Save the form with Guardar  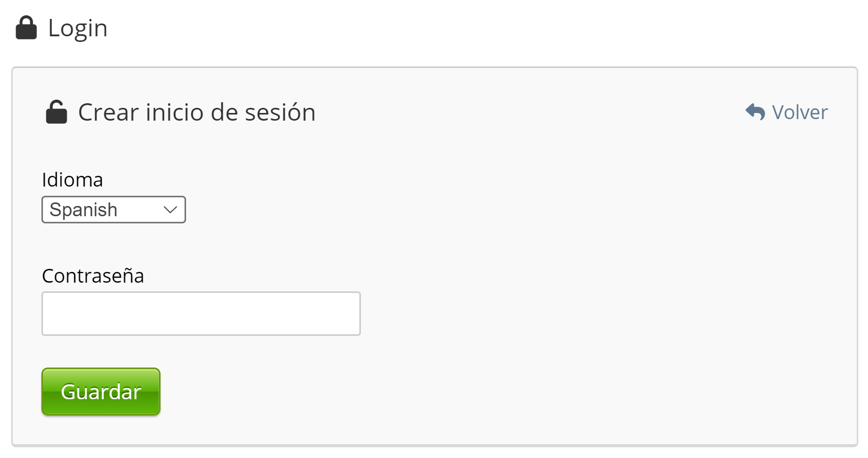point(101,392)
